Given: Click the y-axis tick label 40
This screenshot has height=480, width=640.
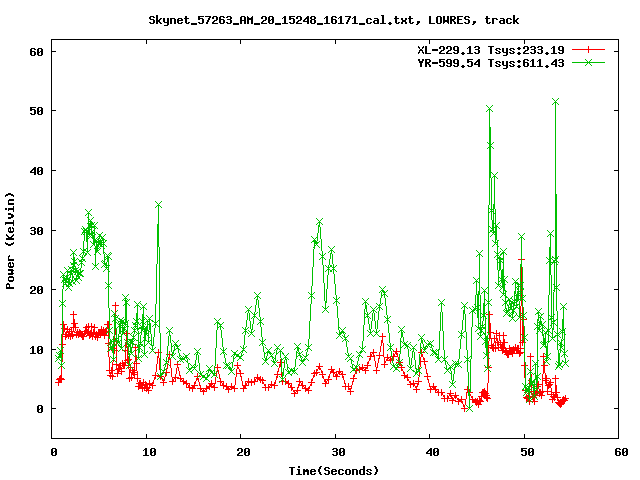Looking at the screenshot, I should pos(36,171).
